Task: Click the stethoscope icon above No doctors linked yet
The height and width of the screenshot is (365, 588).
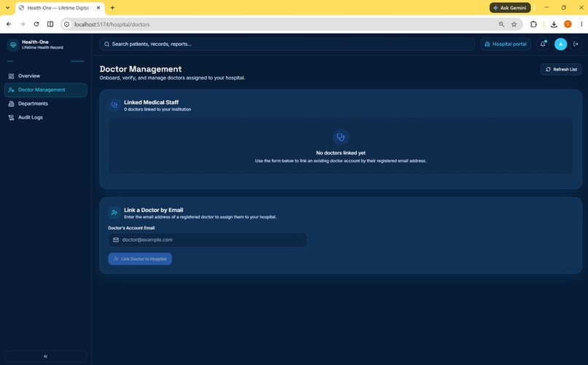Action: point(341,137)
